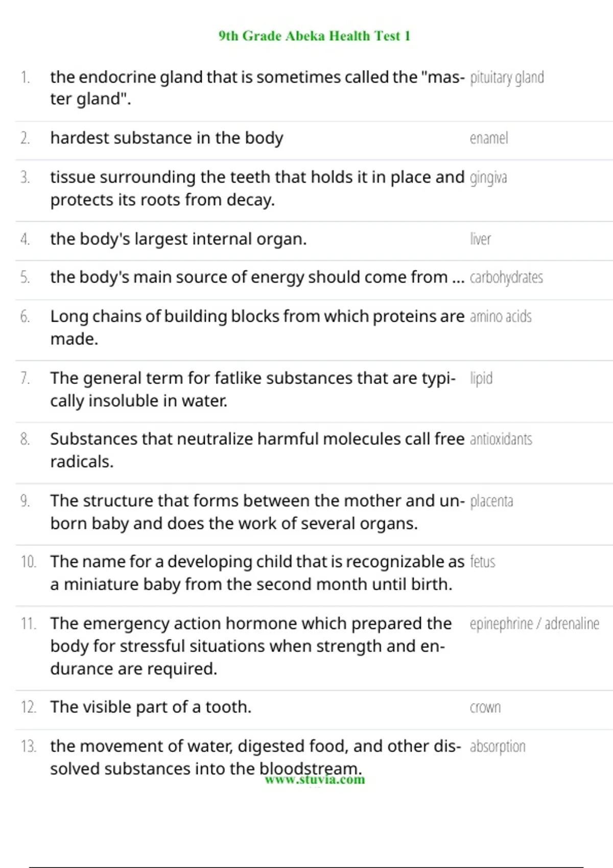Click the answer 'fetus'
Viewport: 613px width, 868px height.
[x=483, y=562]
